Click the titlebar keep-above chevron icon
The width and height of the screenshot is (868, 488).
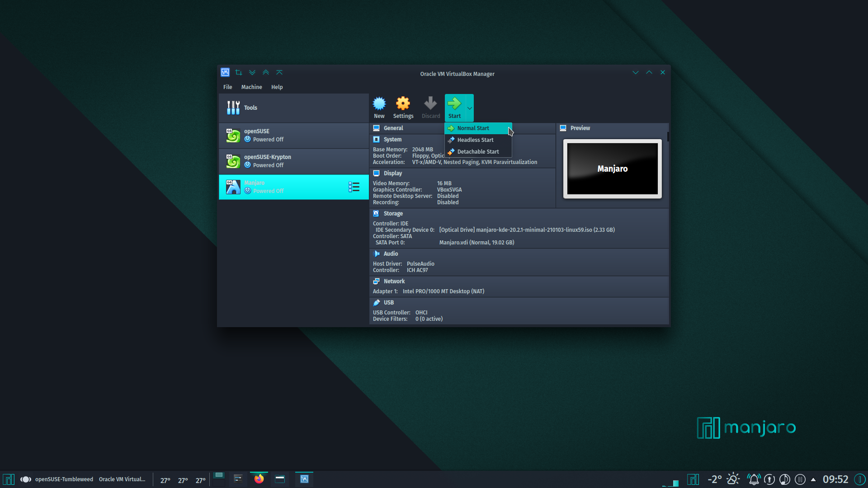coord(266,72)
